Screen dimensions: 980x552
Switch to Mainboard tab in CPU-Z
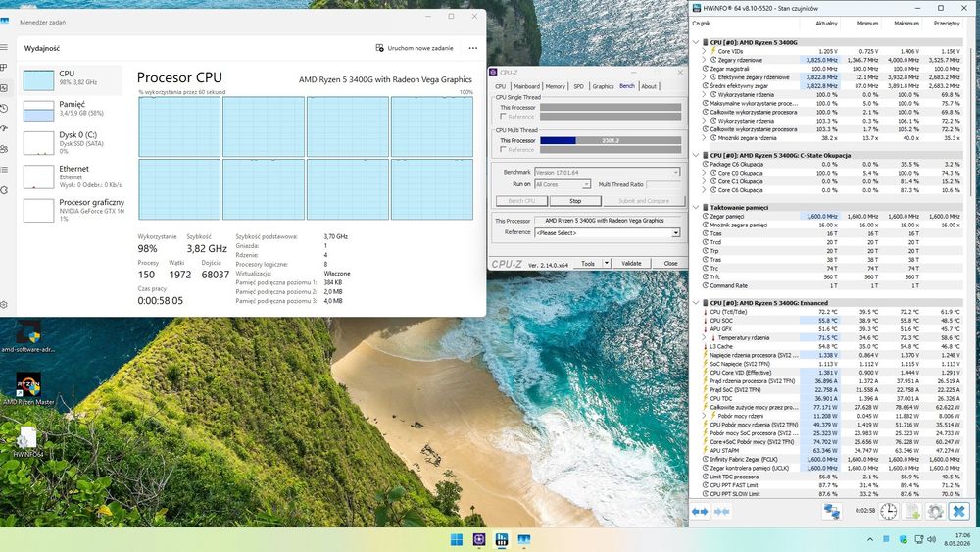(527, 86)
